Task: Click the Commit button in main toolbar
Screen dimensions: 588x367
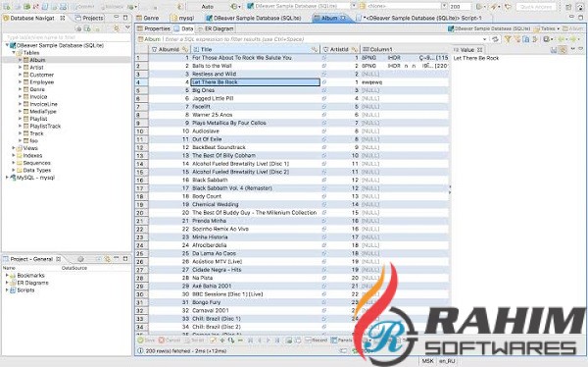Action: tap(82, 7)
